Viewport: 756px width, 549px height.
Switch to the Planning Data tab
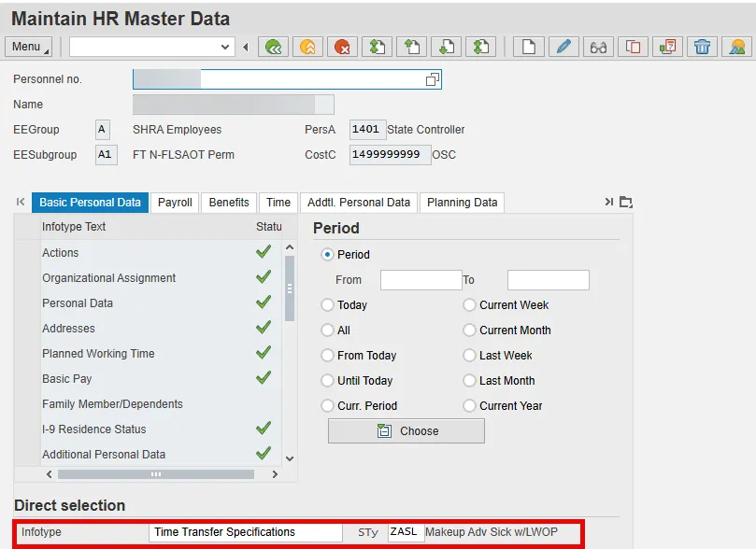(463, 203)
